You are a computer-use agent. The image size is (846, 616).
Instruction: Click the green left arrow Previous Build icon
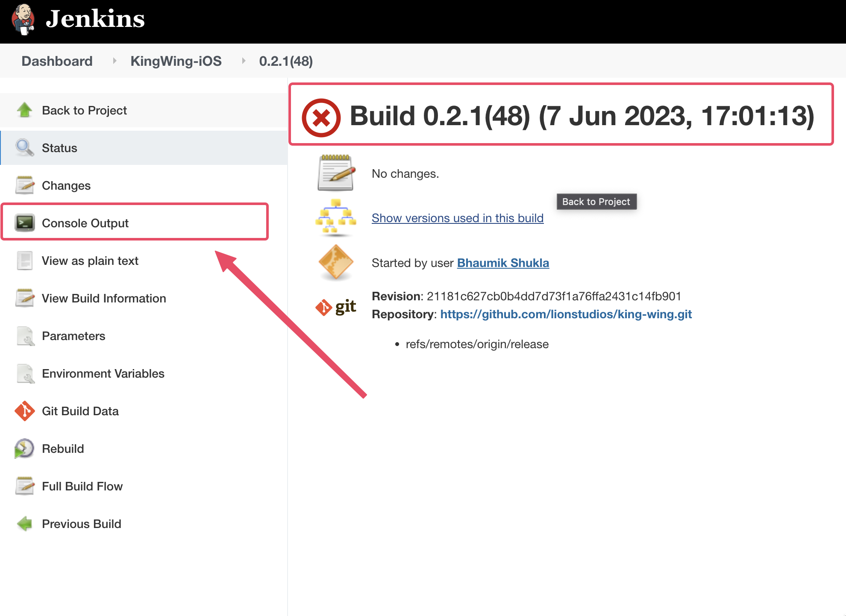24,524
